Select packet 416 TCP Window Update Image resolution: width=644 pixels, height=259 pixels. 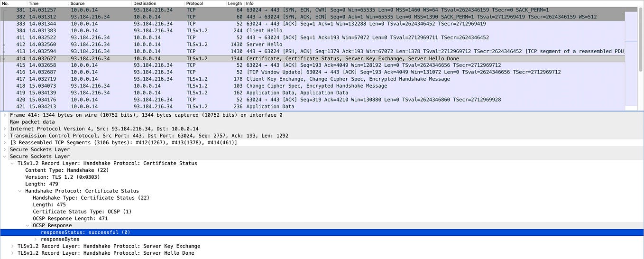pos(313,72)
